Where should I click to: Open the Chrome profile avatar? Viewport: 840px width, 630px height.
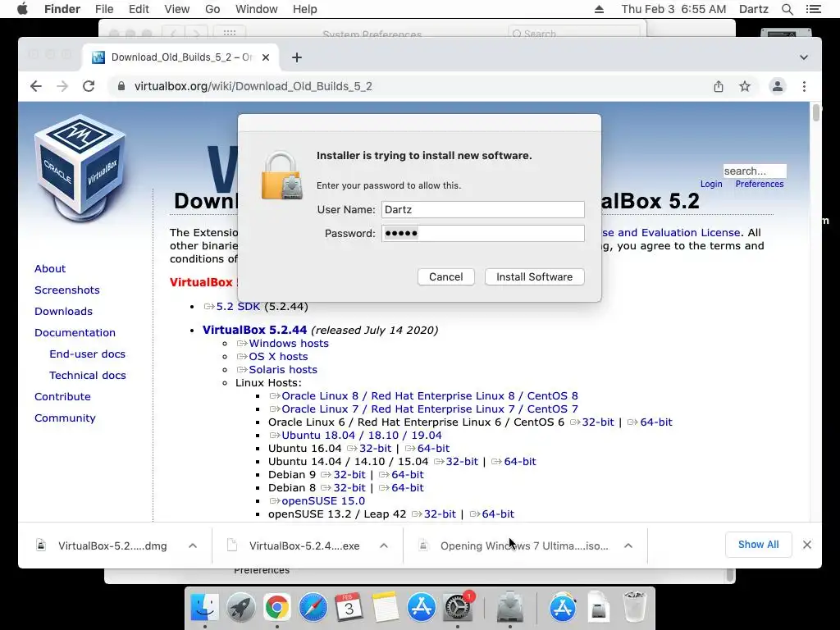coord(778,86)
